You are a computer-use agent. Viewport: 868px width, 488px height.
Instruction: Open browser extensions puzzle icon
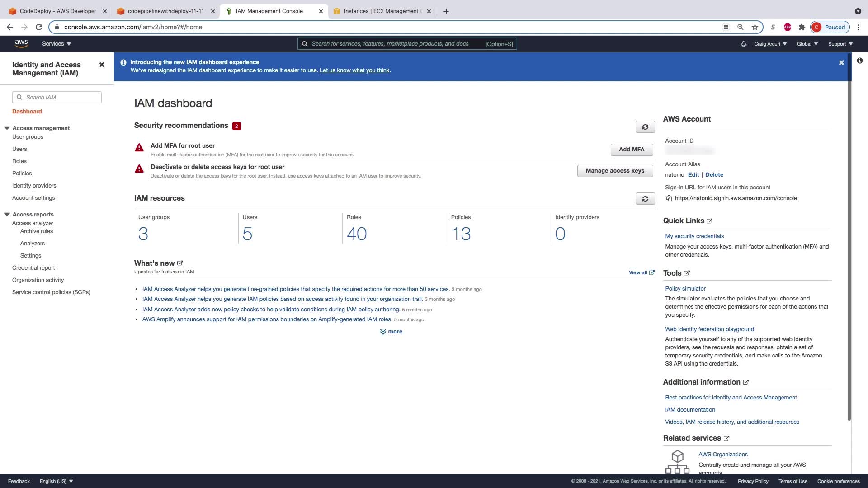(802, 27)
